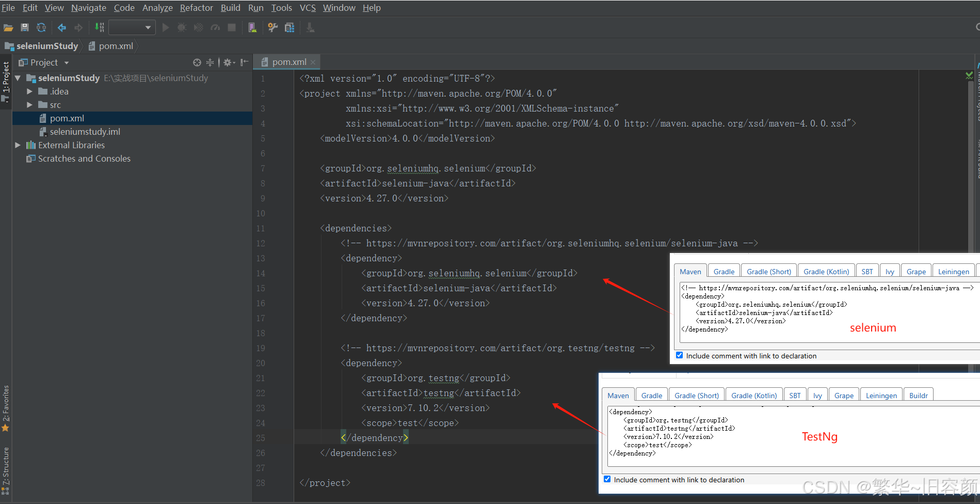Collapse All in the Project tool window
Image resolution: width=980 pixels, height=504 pixels.
pyautogui.click(x=210, y=62)
